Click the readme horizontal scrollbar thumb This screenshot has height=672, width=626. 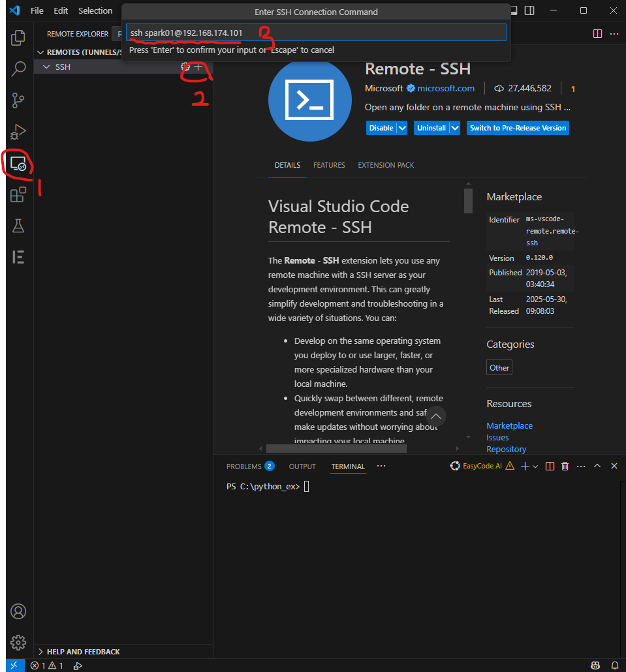click(336, 448)
